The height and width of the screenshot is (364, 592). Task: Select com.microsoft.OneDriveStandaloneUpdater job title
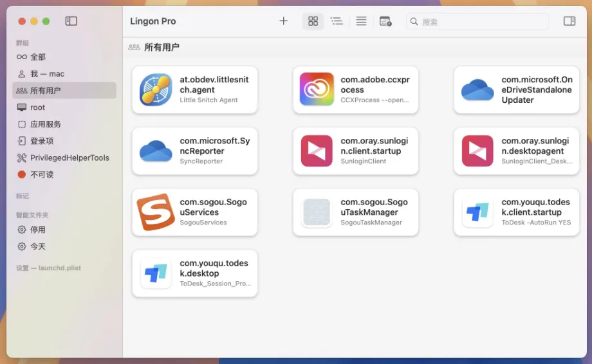[537, 90]
